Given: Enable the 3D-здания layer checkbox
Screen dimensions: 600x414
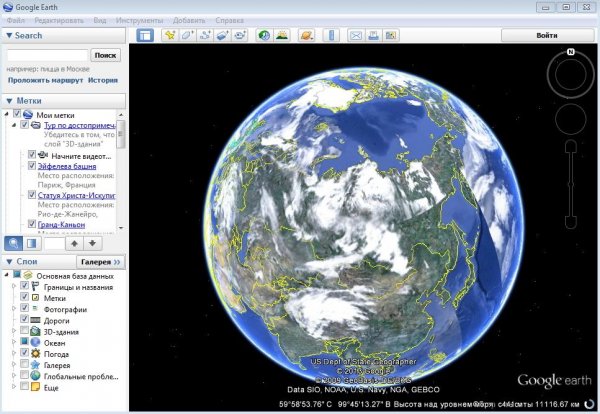Looking at the screenshot, I should click(24, 330).
